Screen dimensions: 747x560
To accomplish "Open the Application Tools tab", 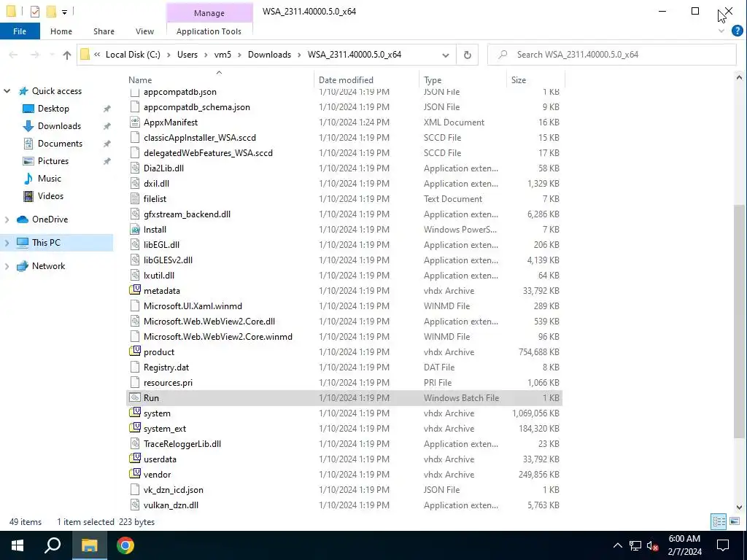I will click(209, 31).
